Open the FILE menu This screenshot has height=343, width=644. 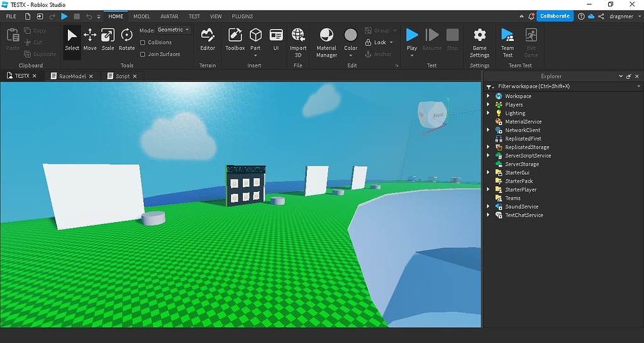point(11,16)
